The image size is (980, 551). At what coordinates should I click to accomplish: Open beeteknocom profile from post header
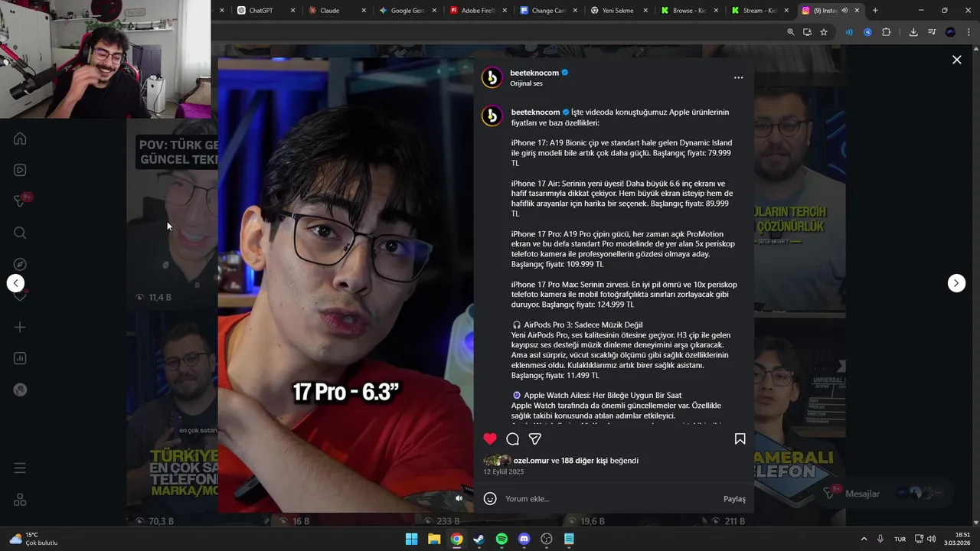[534, 73]
